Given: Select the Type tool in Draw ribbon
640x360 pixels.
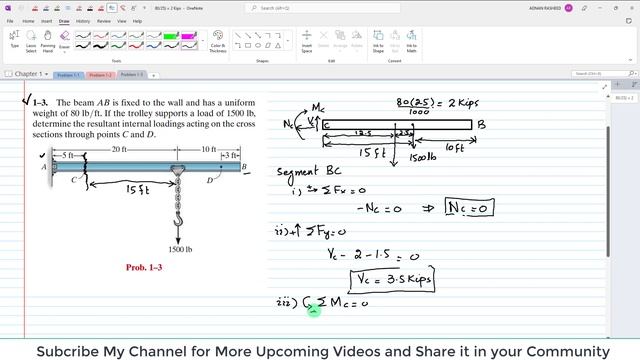Looking at the screenshot, I should 15,40.
